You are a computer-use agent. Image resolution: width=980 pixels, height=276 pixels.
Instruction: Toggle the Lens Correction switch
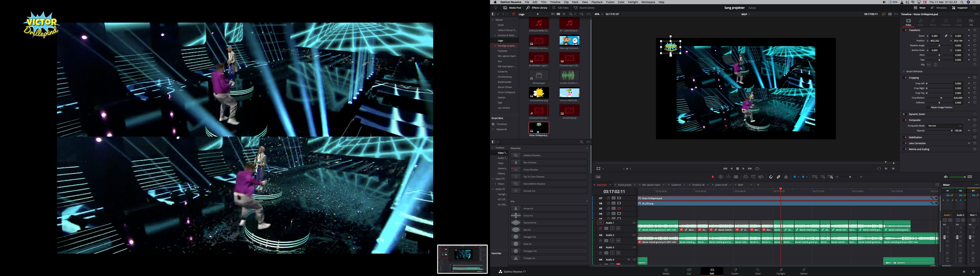[x=905, y=143]
